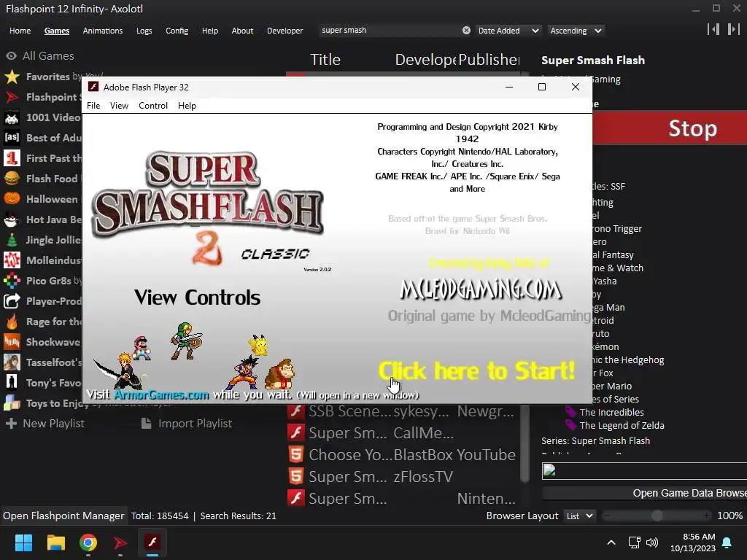Click View Controls in the game
Screen dimensions: 747x560
(x=197, y=297)
